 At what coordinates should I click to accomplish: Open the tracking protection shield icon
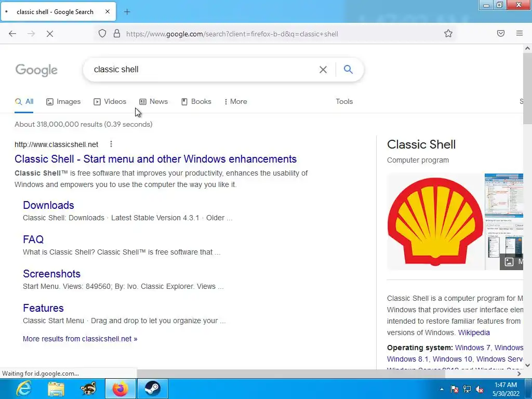pyautogui.click(x=102, y=34)
